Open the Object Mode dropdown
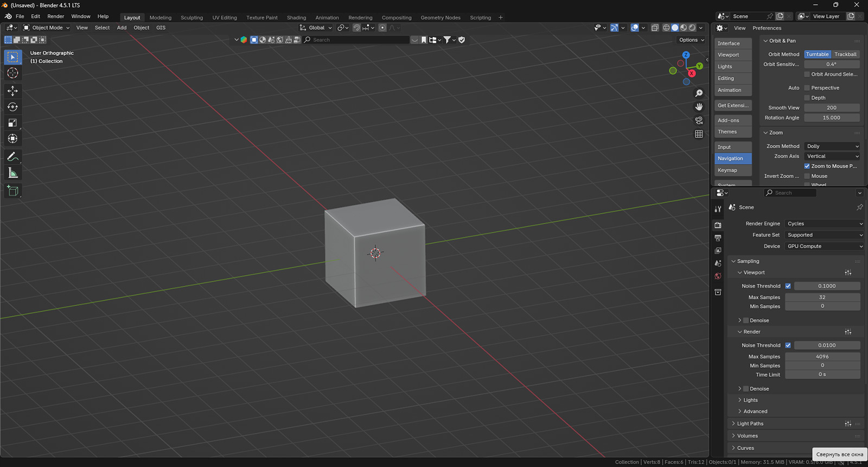Viewport: 868px width, 467px height. 47,28
